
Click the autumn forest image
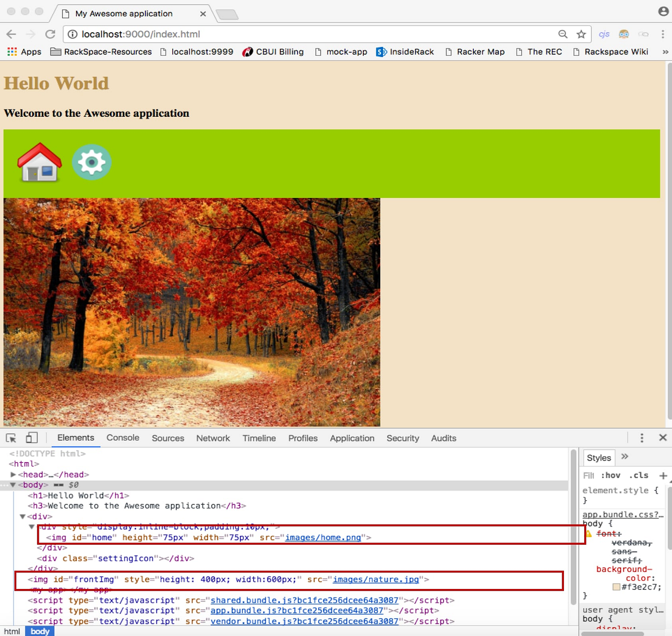[192, 312]
